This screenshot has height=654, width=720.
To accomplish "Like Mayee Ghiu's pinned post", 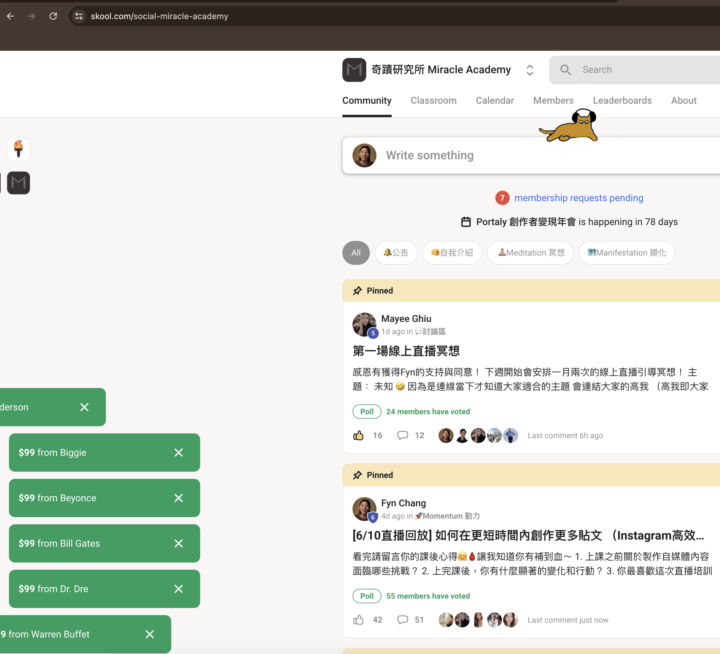I will pos(358,436).
